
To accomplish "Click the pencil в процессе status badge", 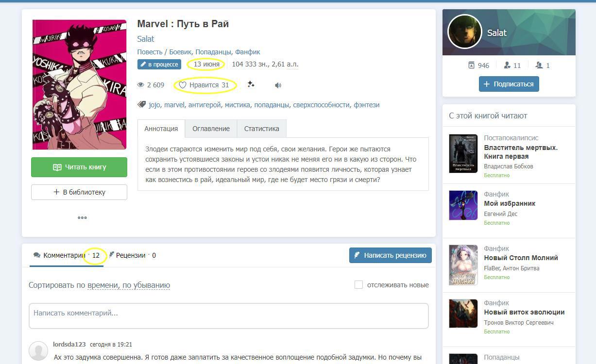I will [x=159, y=64].
